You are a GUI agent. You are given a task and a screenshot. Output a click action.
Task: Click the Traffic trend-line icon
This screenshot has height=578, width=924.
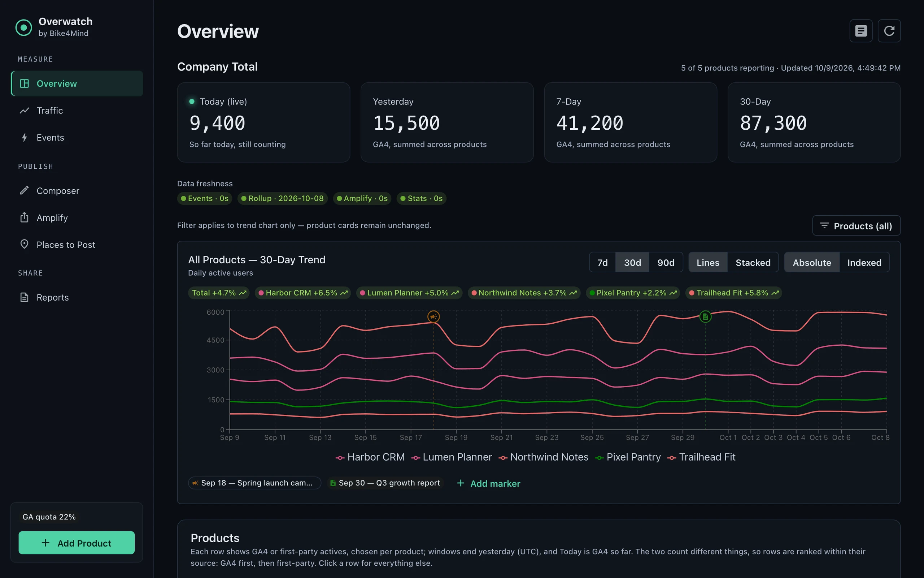pos(25,111)
